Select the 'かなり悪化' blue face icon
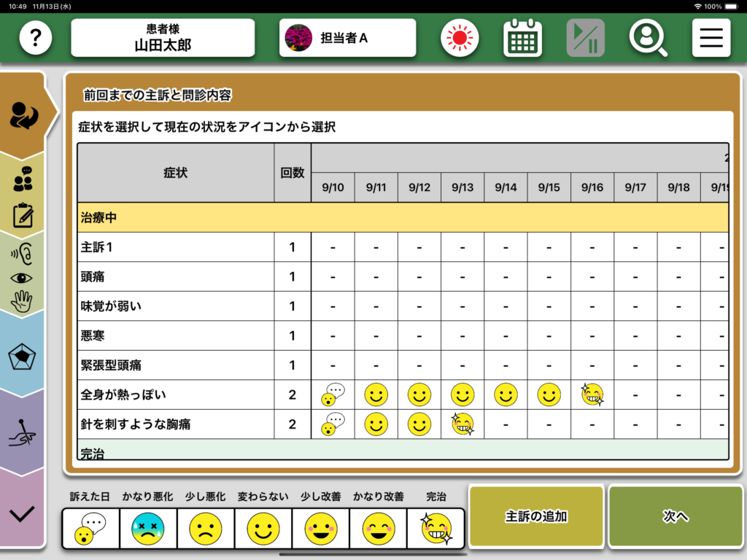The height and width of the screenshot is (560, 747). [x=147, y=528]
